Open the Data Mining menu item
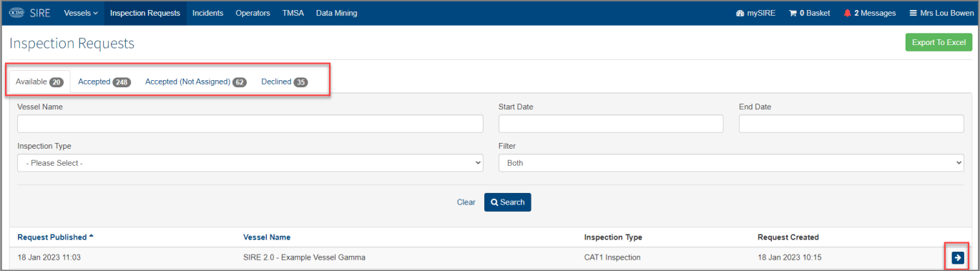 (x=336, y=13)
